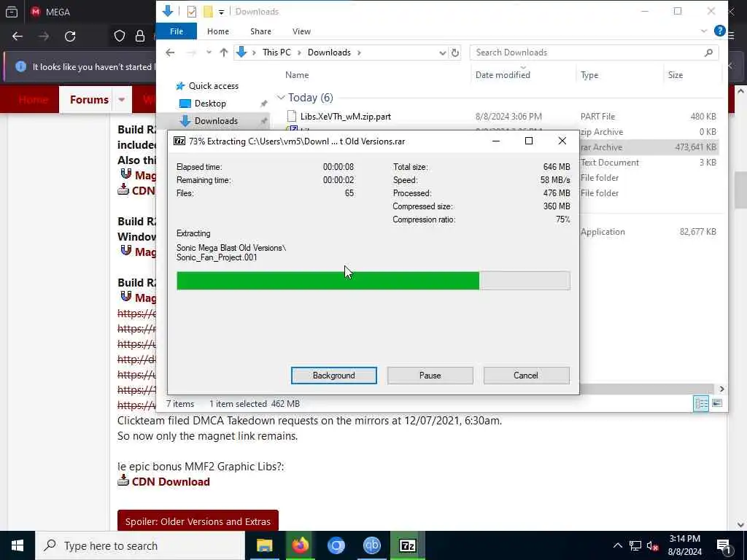Reload the page in Firefox
The width and height of the screenshot is (747, 560).
(x=70, y=36)
